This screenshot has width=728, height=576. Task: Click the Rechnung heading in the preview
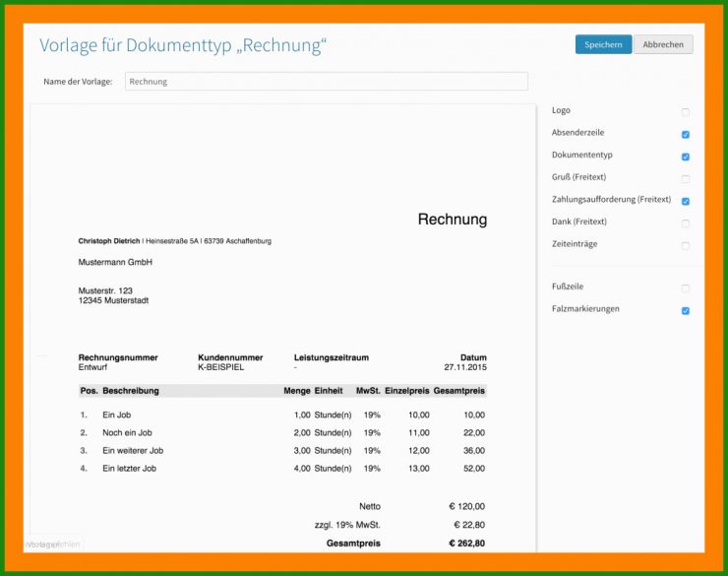pos(453,220)
